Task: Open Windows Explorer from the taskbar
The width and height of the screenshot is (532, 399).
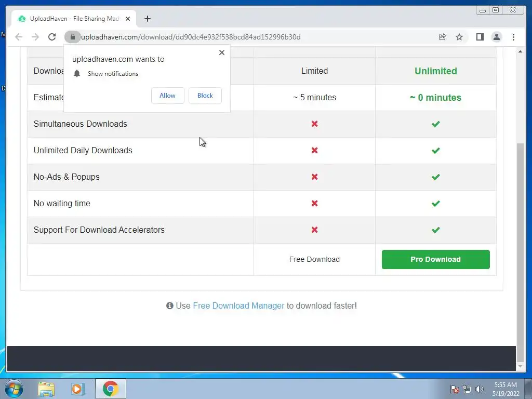Action: coord(46,389)
